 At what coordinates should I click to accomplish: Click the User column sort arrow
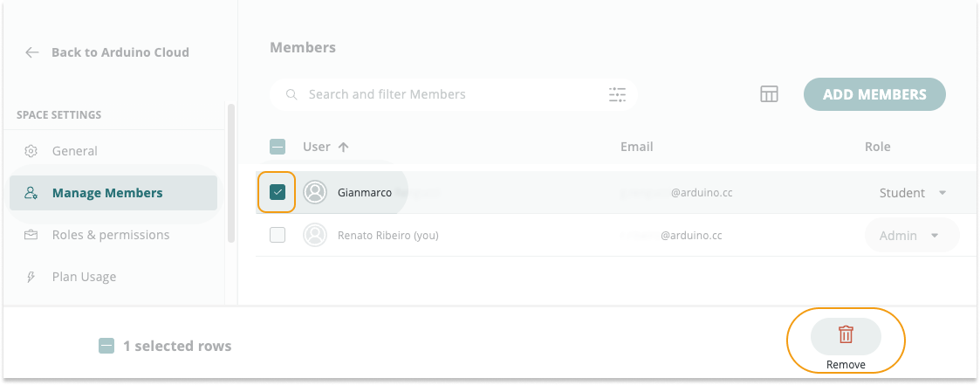pos(343,148)
